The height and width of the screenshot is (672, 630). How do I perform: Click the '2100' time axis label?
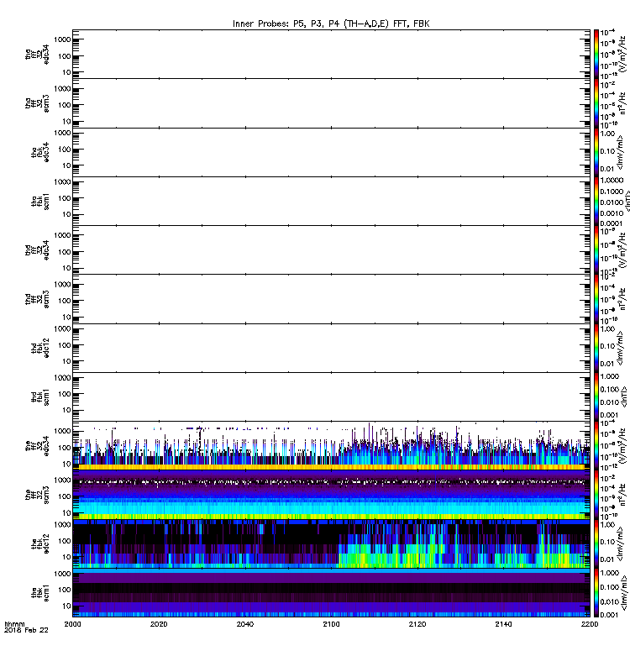(331, 624)
